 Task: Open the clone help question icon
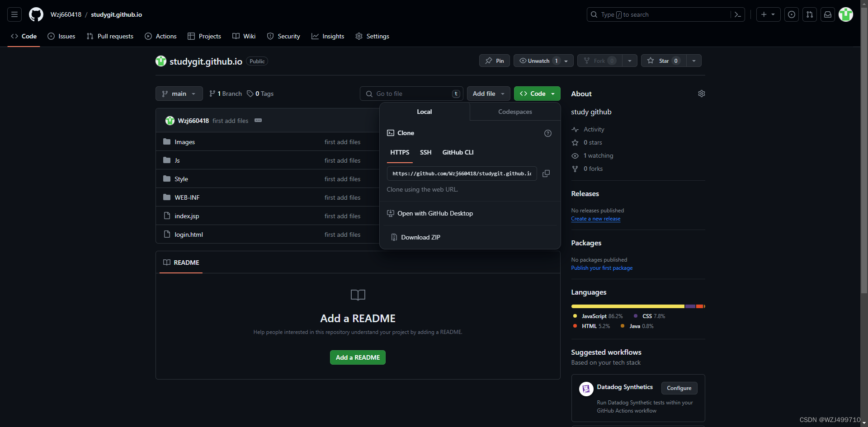548,133
